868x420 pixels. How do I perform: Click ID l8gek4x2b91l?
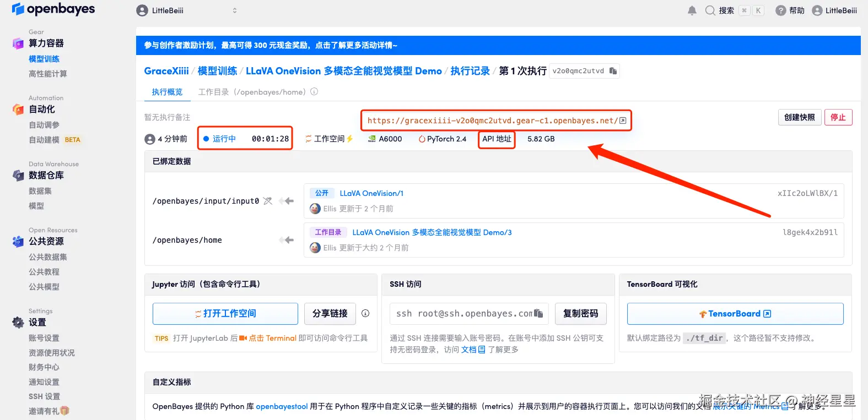pyautogui.click(x=810, y=232)
